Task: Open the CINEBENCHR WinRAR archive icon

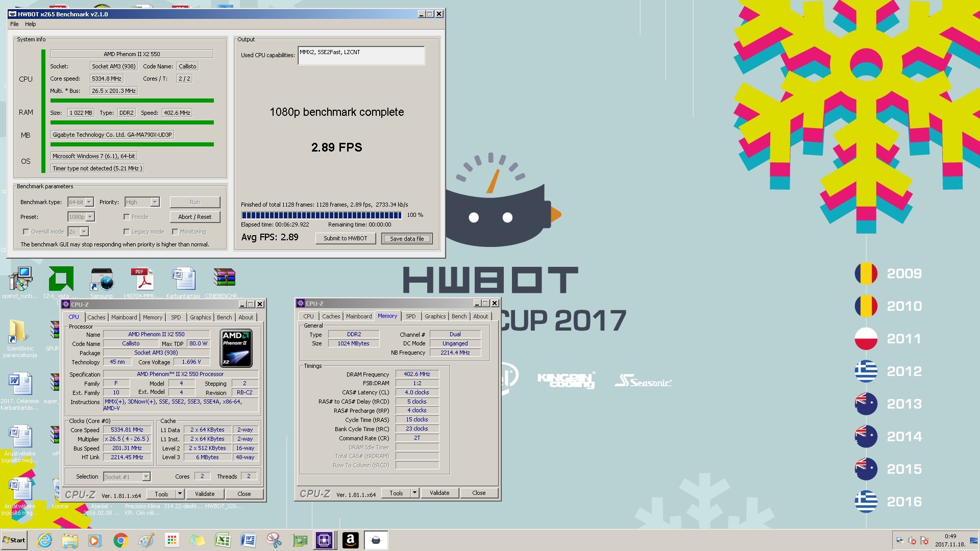Action: pos(224,279)
